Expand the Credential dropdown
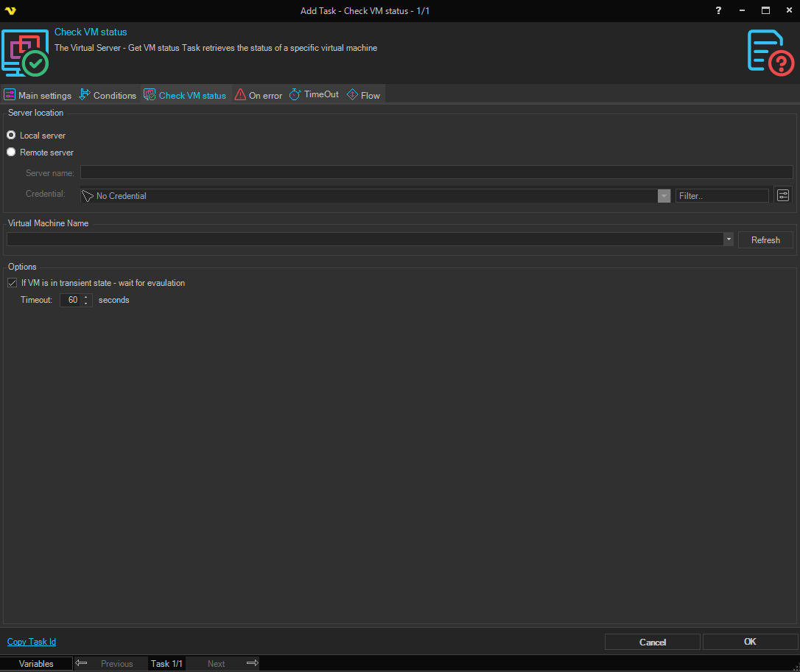This screenshot has width=800, height=672. (x=664, y=196)
